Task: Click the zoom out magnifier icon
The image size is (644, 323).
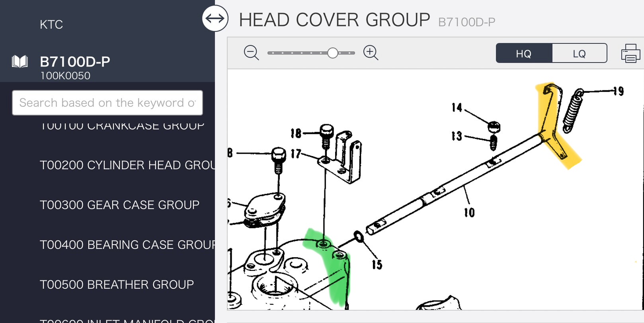Action: (251, 53)
